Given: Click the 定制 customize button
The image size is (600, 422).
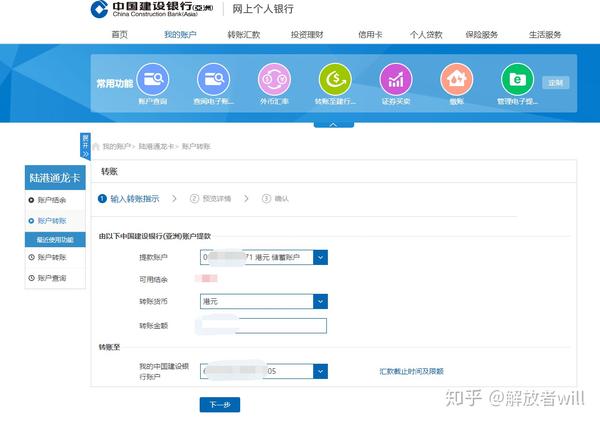Looking at the screenshot, I should click(556, 83).
